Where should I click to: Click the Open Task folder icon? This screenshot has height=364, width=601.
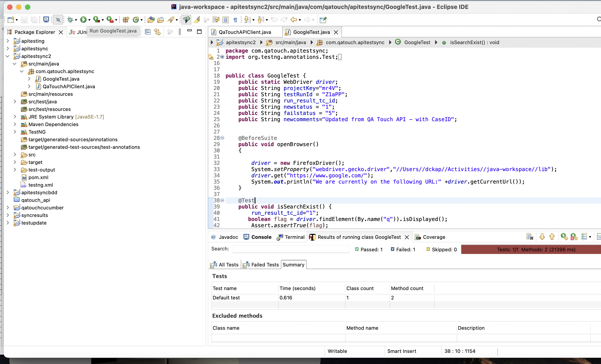click(x=161, y=20)
